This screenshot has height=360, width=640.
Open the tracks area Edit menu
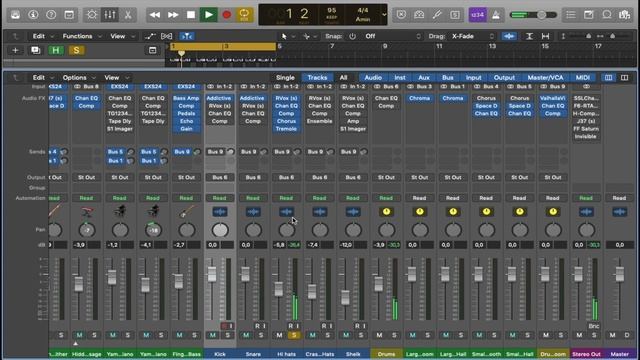(43, 36)
